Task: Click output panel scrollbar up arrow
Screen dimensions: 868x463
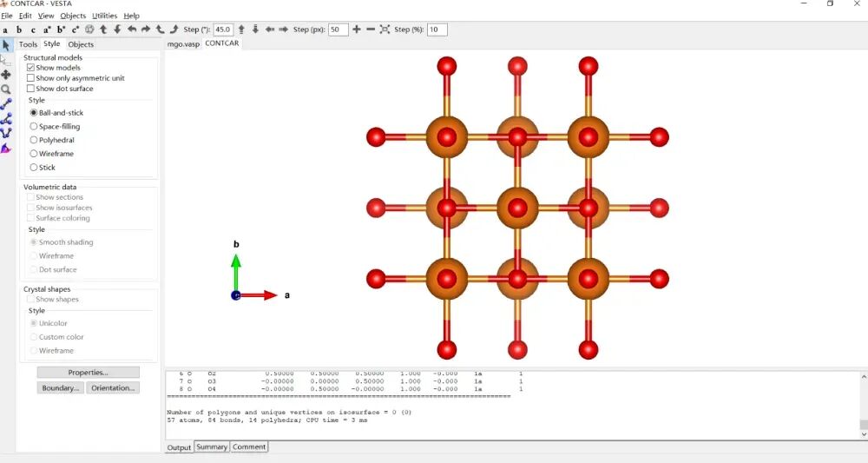Action: tap(864, 377)
